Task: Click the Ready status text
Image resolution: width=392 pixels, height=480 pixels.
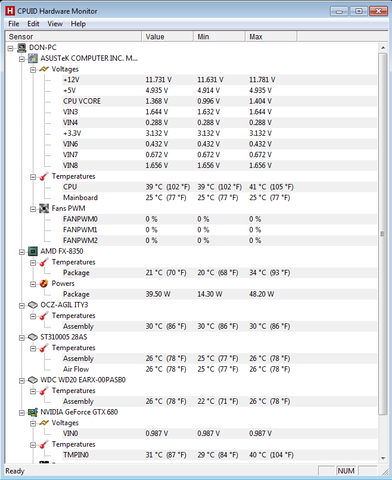Action: pos(15,471)
